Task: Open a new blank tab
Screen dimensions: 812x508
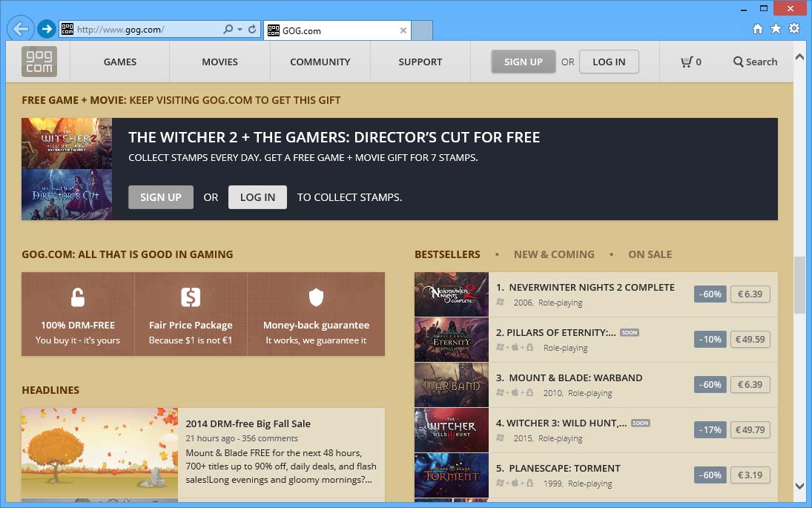Action: pyautogui.click(x=422, y=30)
